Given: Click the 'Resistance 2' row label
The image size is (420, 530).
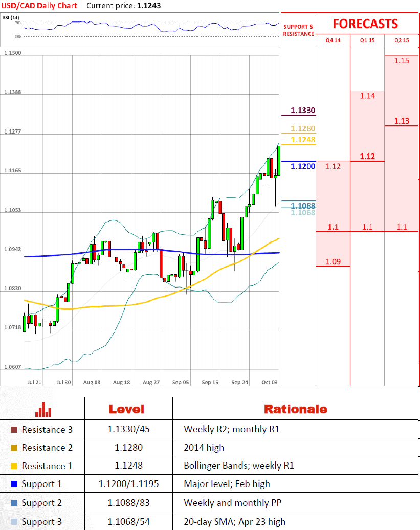Looking at the screenshot, I should pos(47,448).
